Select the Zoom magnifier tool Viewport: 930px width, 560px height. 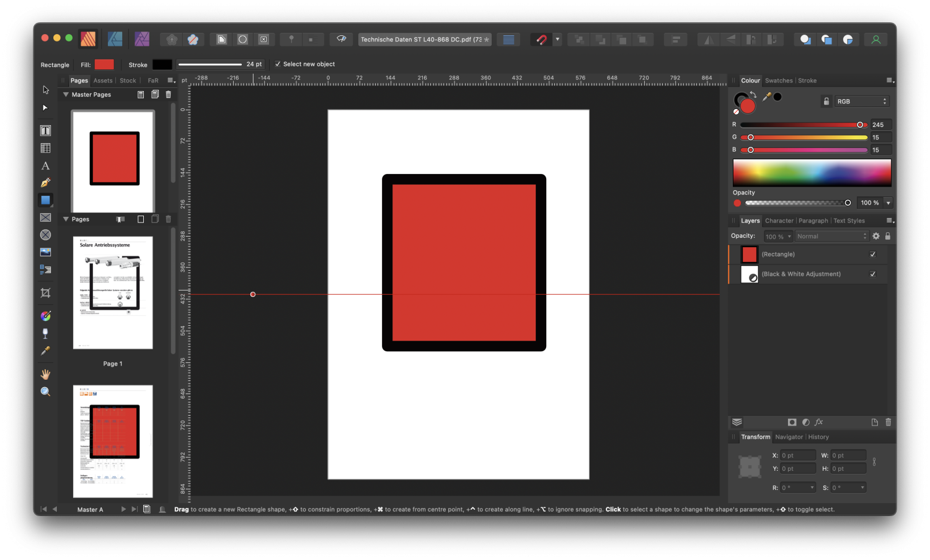point(45,392)
